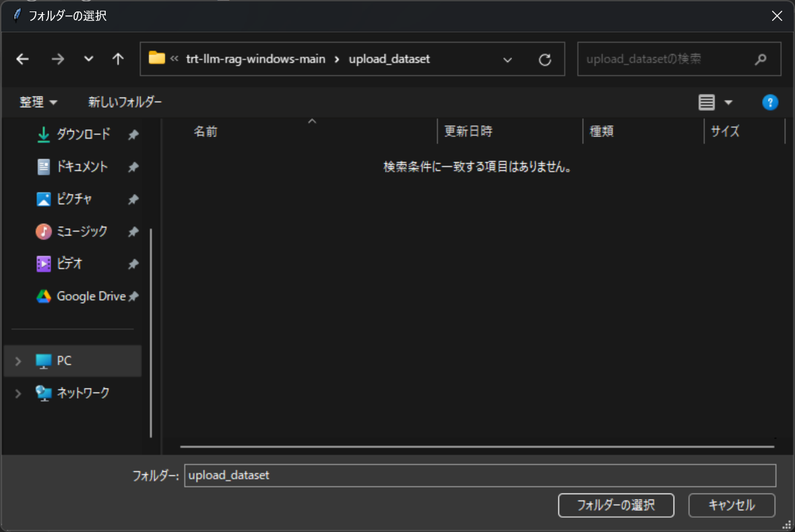The image size is (795, 532).
Task: Click the trt-llm-rag-windows-main breadcrumb
Action: [255, 59]
